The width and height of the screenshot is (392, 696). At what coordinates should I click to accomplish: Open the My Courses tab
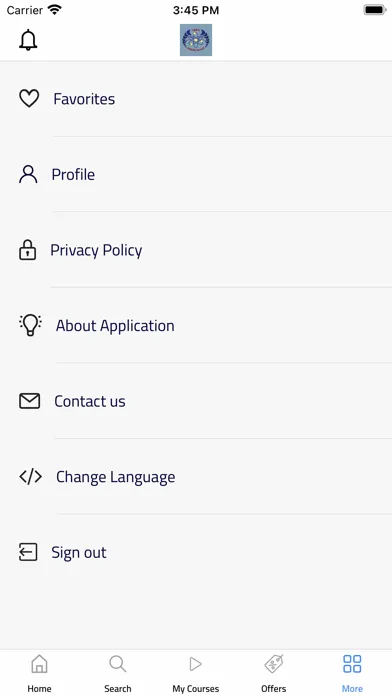(196, 673)
